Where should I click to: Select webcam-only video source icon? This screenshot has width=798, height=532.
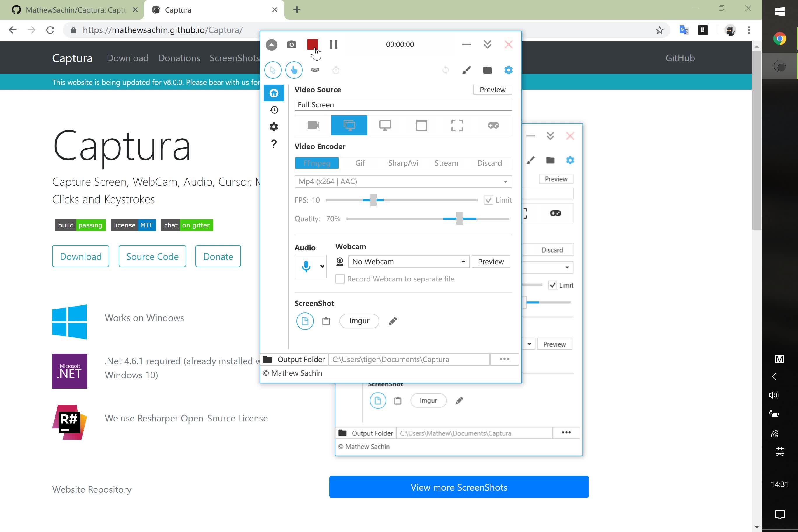click(x=313, y=125)
